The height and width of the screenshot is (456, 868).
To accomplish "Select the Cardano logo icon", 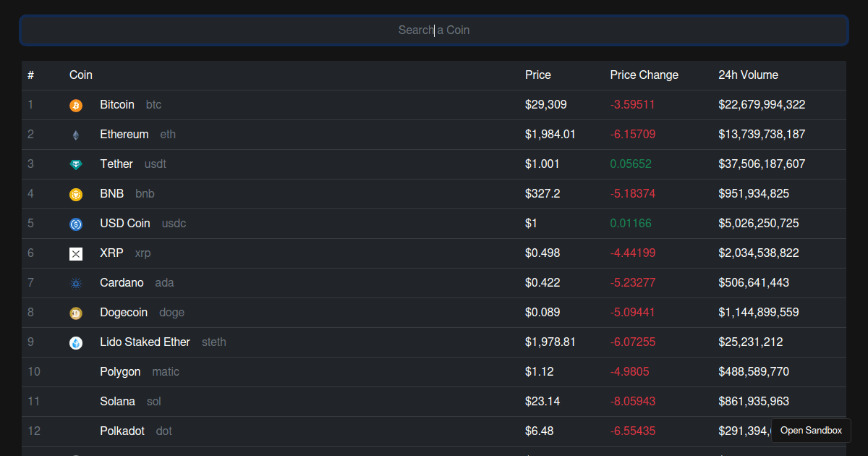I will [76, 284].
